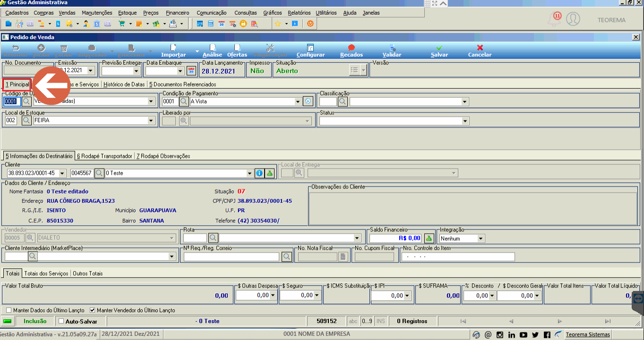Expand the Condição de Pagamento dropdown
Screen dimensions: 644x340
[x=298, y=101]
